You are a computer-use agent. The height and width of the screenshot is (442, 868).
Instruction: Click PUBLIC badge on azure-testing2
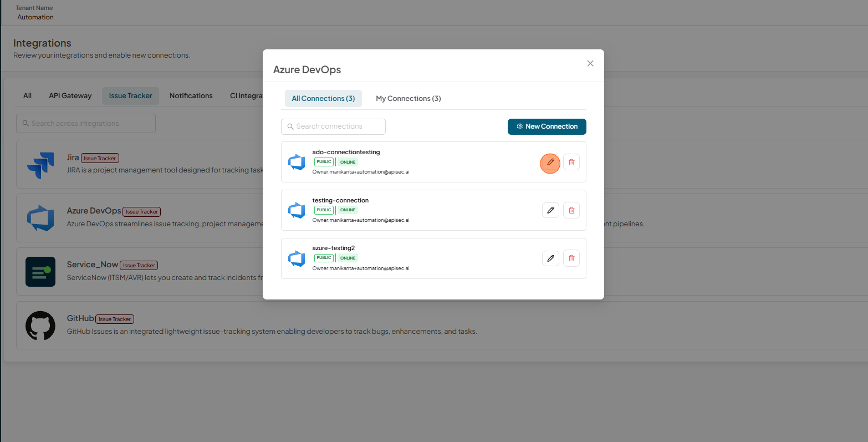tap(324, 258)
